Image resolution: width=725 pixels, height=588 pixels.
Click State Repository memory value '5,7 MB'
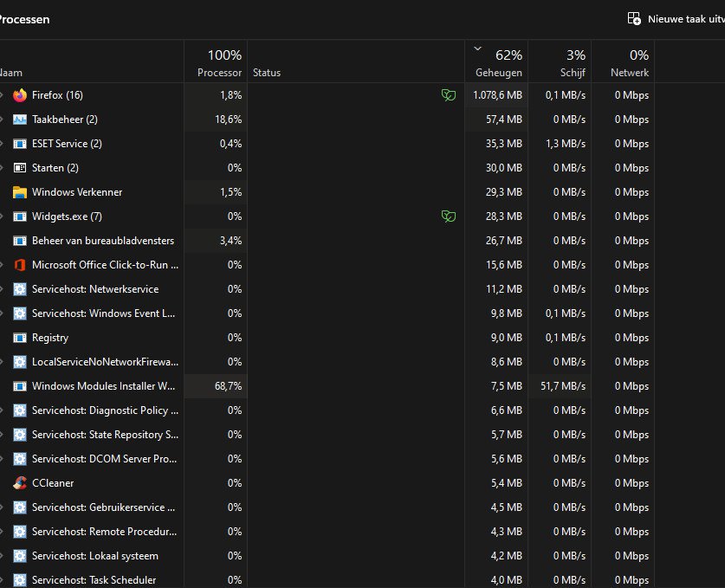click(507, 435)
